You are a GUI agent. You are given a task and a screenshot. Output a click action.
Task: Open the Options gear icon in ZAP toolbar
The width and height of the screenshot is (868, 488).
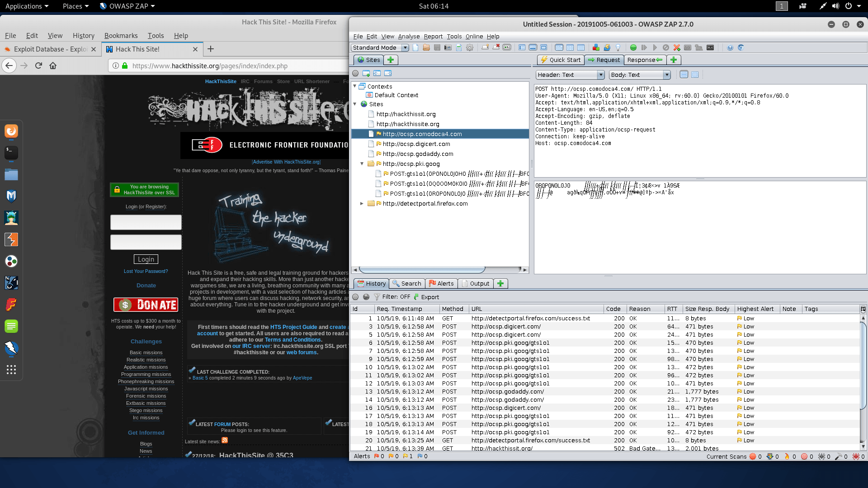pyautogui.click(x=470, y=47)
